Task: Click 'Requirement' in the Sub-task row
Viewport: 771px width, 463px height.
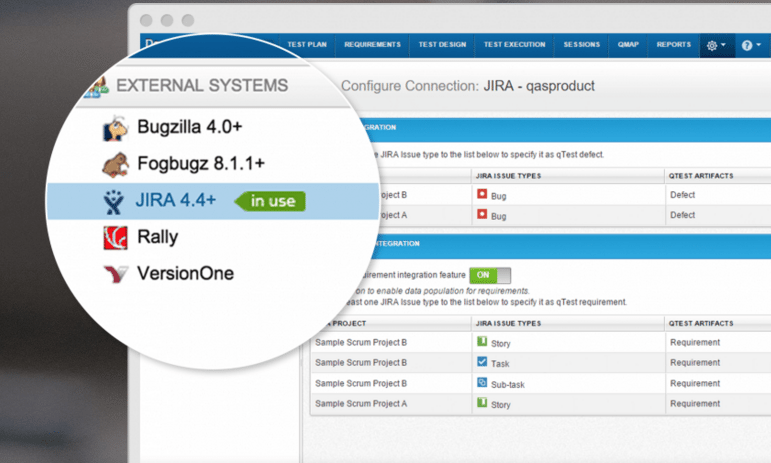Action: (695, 383)
